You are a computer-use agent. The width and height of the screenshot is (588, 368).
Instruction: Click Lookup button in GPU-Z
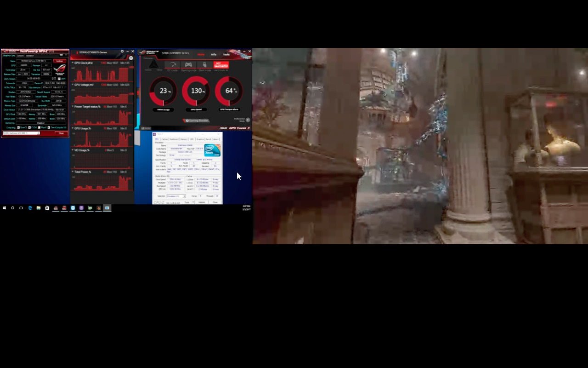coord(59,61)
